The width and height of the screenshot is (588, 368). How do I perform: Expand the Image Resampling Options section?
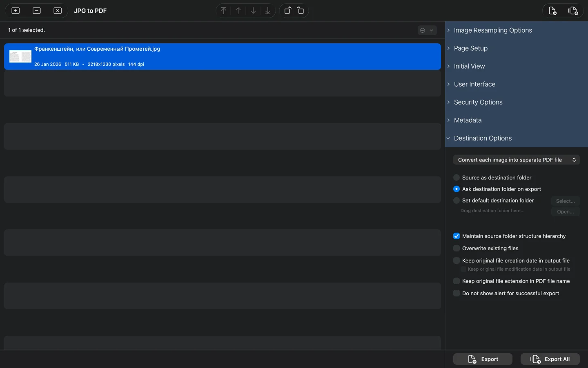(x=492, y=30)
